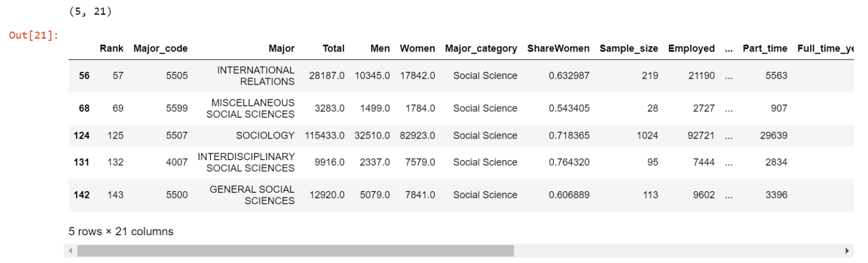Click the GENERAL SOCIAL SCIENCES major cell
This screenshot has height=263, width=868.
(x=252, y=195)
